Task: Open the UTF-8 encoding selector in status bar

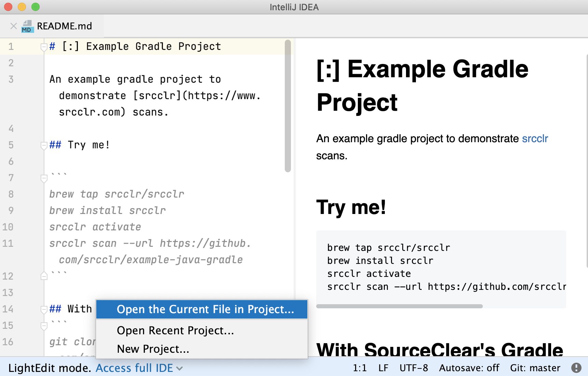Action: coord(414,368)
